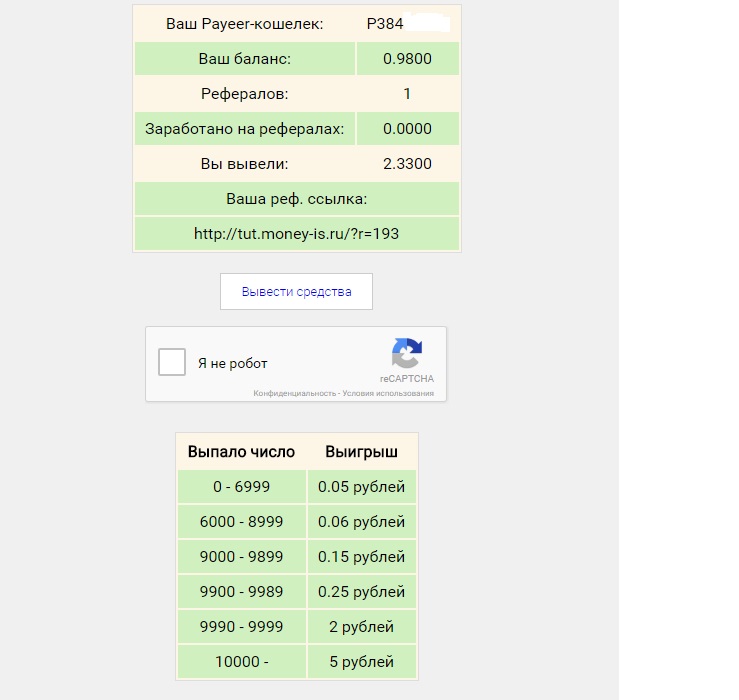Select the "9990 - 9999" range cell
Image resolution: width=739 pixels, height=700 pixels.
point(242,627)
